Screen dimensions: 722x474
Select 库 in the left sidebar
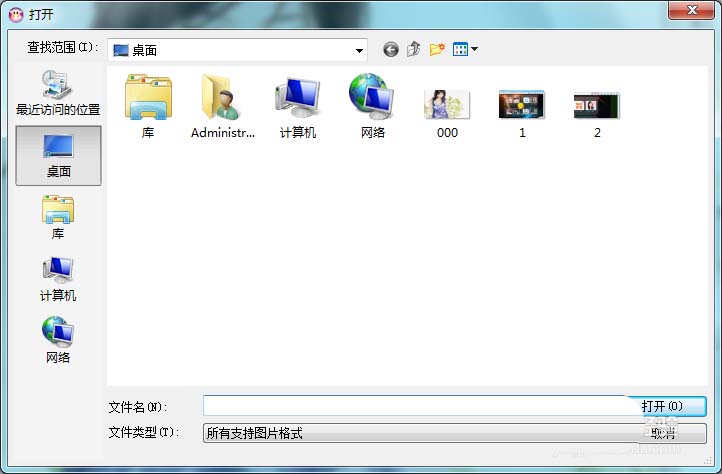coord(58,217)
